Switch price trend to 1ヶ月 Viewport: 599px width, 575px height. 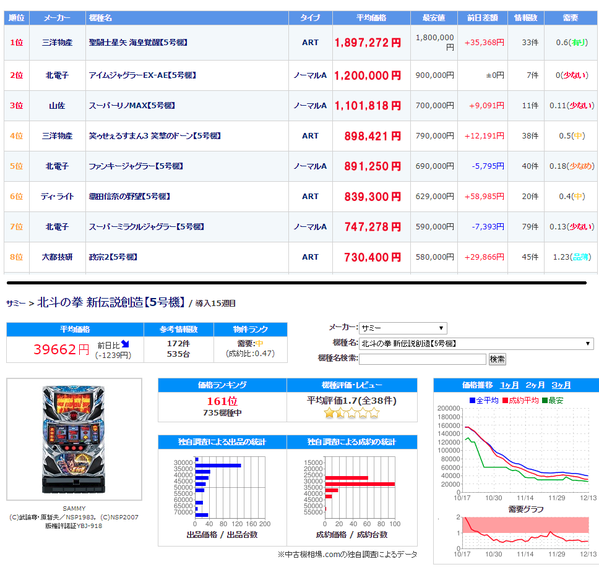click(x=510, y=385)
